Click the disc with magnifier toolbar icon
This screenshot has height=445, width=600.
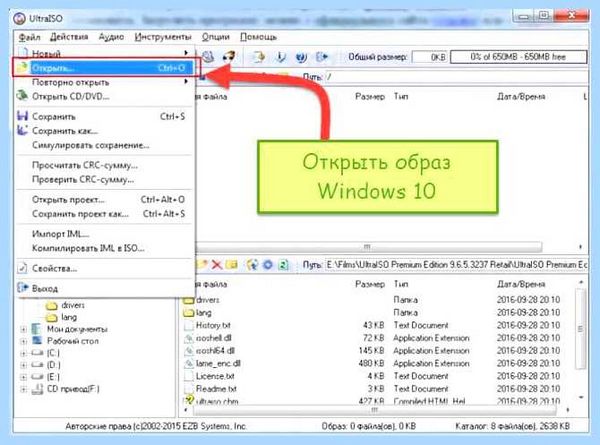click(x=208, y=57)
